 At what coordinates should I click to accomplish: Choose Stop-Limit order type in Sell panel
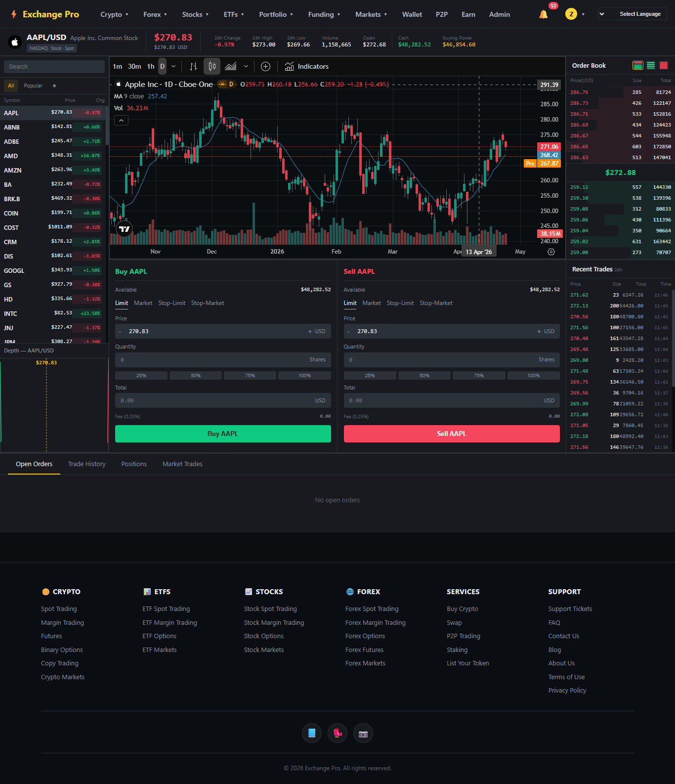pos(400,303)
